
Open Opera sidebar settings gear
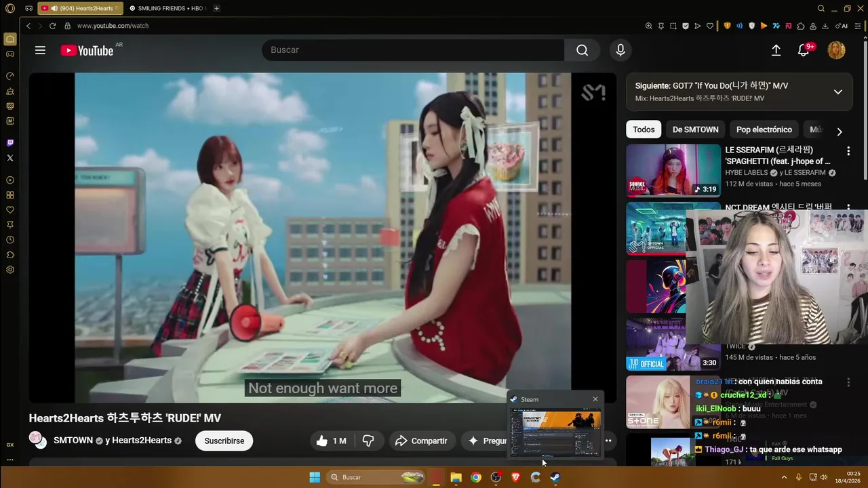point(10,270)
